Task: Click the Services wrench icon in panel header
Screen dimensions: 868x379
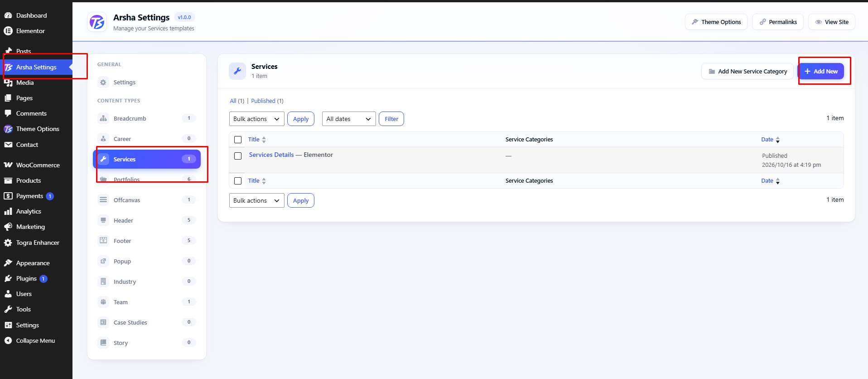Action: [237, 71]
